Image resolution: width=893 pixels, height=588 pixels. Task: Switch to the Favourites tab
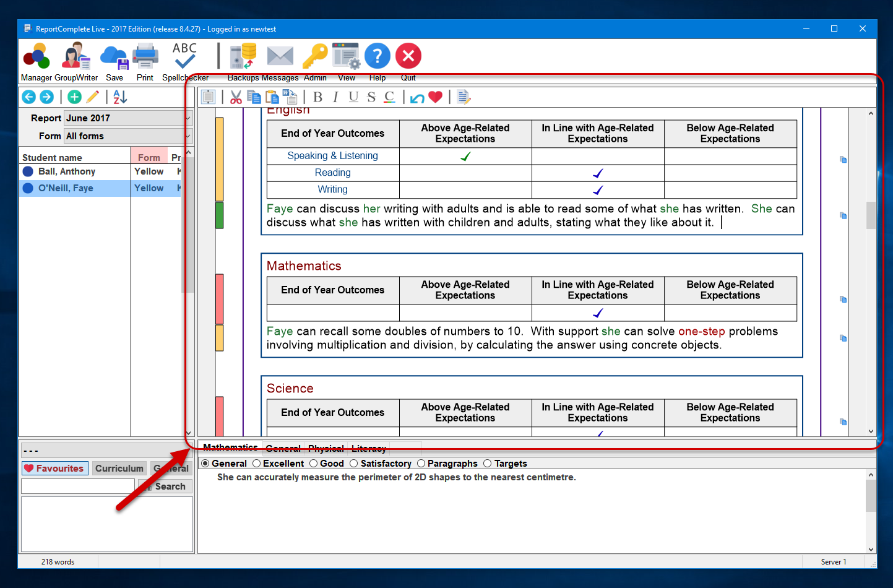pyautogui.click(x=54, y=469)
